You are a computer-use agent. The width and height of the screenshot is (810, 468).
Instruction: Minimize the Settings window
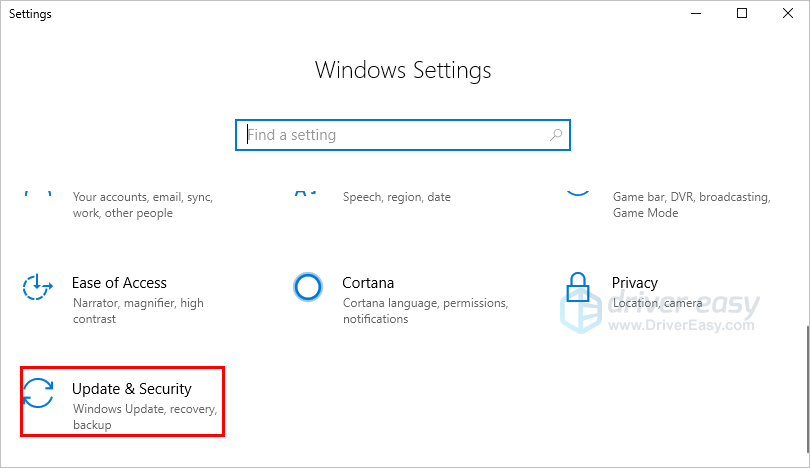pos(696,14)
